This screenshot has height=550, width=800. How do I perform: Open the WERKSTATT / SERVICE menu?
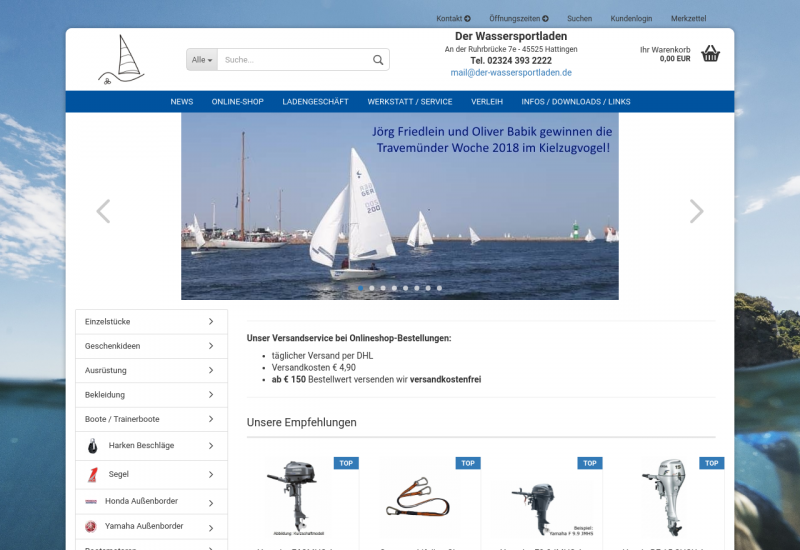(x=409, y=102)
